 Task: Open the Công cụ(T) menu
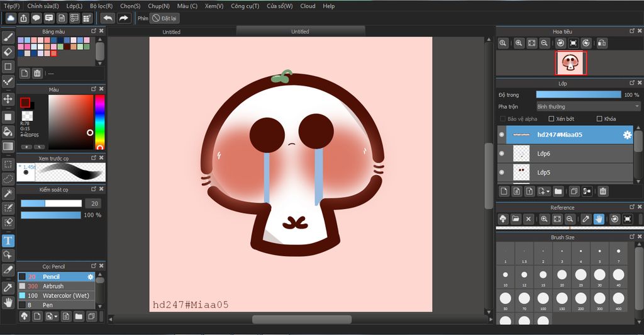point(245,6)
